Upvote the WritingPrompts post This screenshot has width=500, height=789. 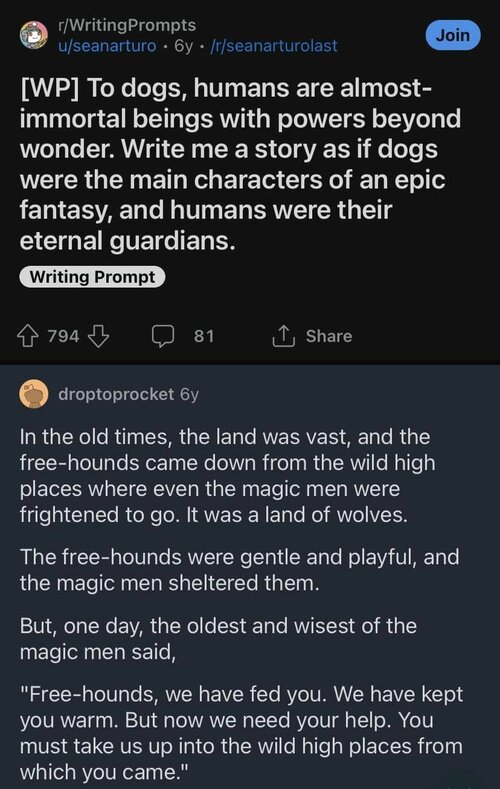pyautogui.click(x=28, y=336)
